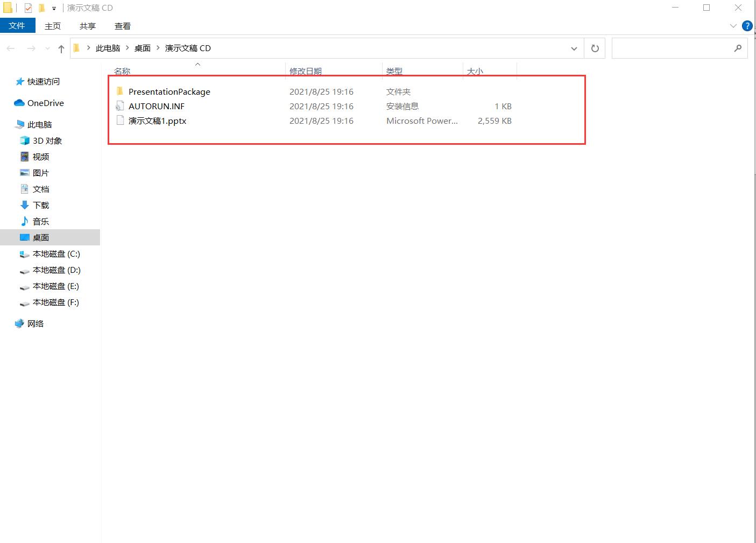
Task: Open the folder icon dropdown in address bar
Action: (x=76, y=48)
